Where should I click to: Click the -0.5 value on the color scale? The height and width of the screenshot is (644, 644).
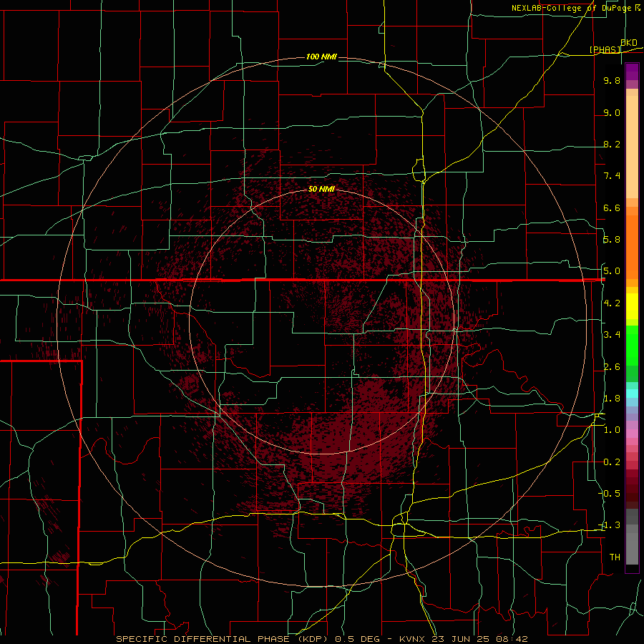610,494
